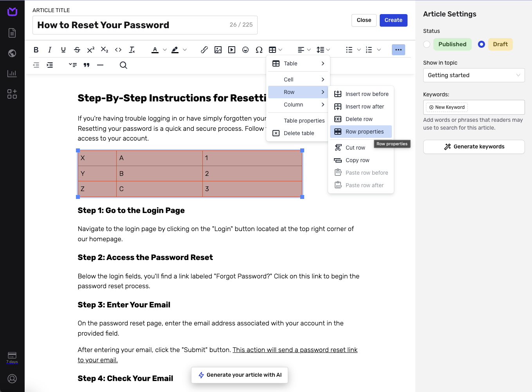Add a New Keyword tag
532x392 pixels.
tap(447, 107)
